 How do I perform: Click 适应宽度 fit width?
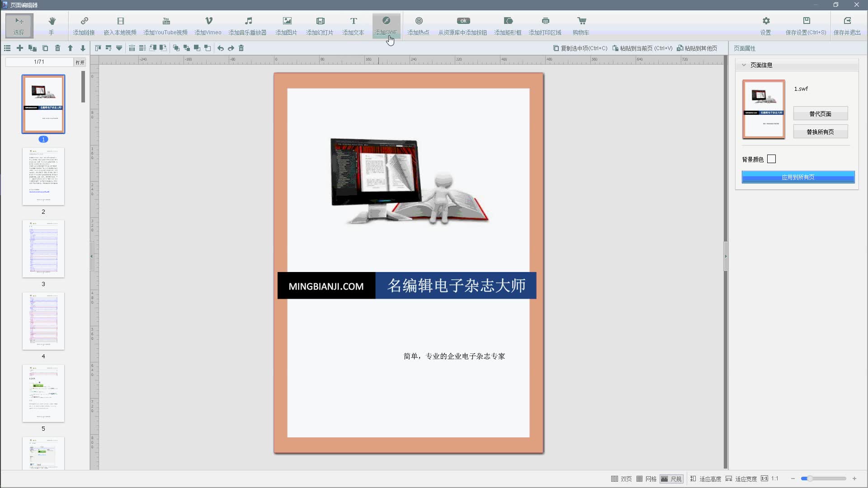pyautogui.click(x=741, y=479)
